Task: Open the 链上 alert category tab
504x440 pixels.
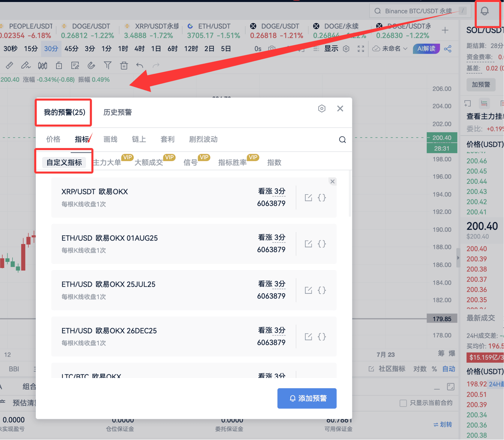Action: click(139, 139)
